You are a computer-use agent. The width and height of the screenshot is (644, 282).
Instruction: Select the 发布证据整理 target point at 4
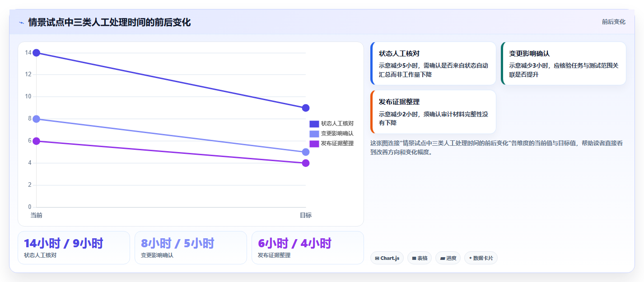pyautogui.click(x=306, y=163)
